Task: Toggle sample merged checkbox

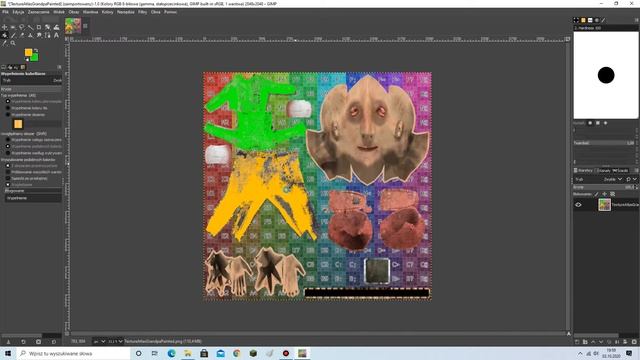Action: tap(8, 172)
